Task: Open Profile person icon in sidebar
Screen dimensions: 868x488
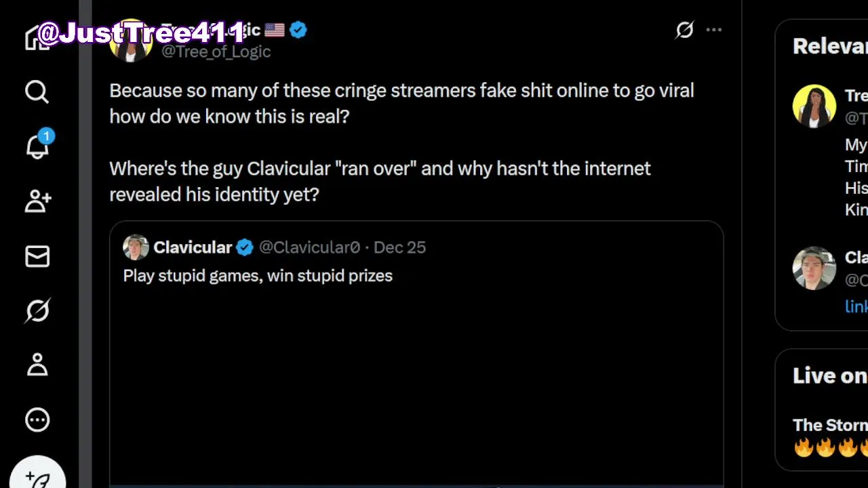Action: [37, 366]
